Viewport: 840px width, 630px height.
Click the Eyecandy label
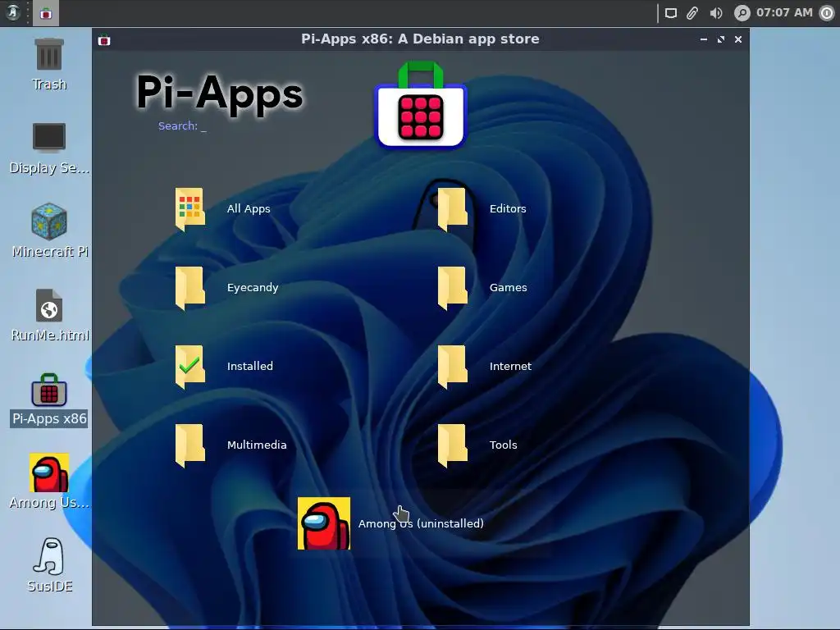(x=253, y=288)
